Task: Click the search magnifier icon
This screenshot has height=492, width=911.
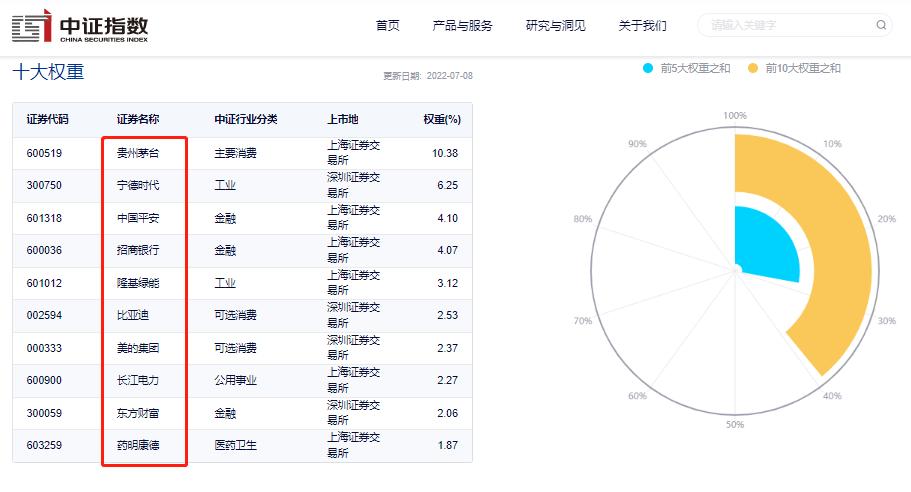Action: [881, 25]
